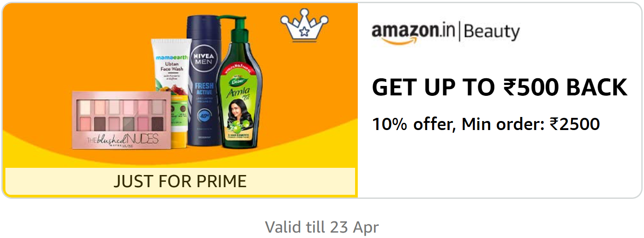The image size is (644, 238).
Task: Click the JUST FOR PRIME banner
Action: pos(180,181)
